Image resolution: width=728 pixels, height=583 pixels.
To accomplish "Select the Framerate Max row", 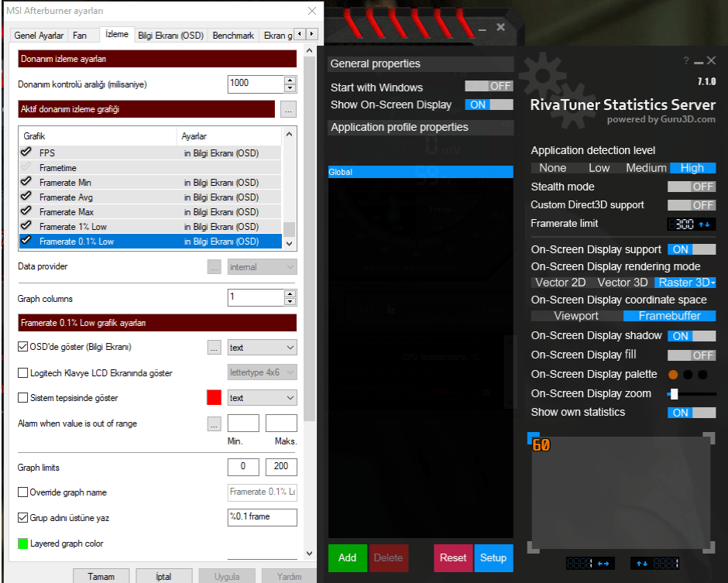I will [150, 211].
